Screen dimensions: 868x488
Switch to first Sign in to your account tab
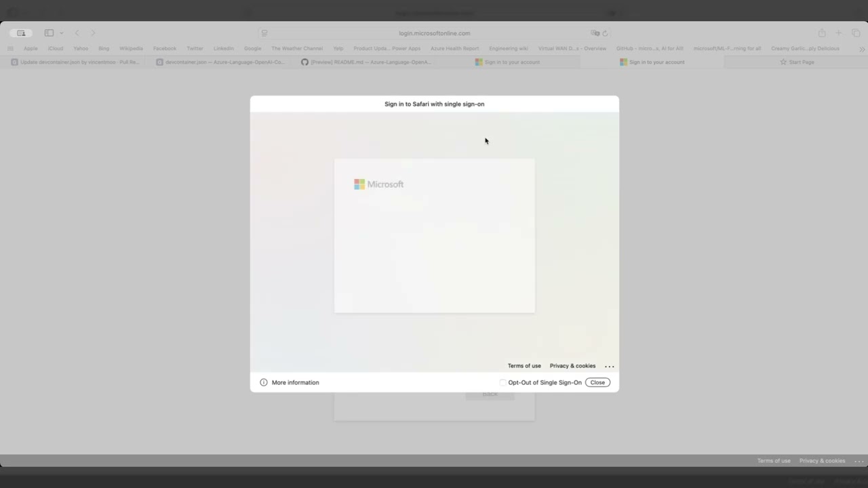point(507,62)
